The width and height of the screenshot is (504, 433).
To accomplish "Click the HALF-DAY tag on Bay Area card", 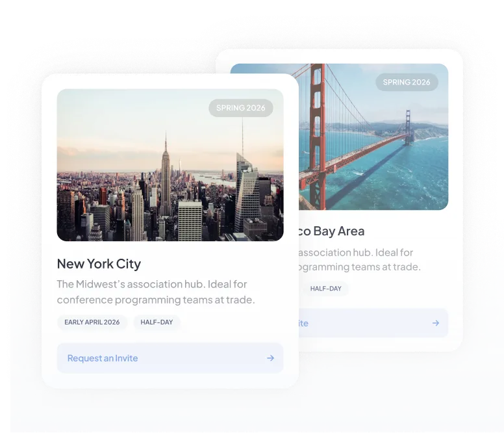I will [325, 289].
